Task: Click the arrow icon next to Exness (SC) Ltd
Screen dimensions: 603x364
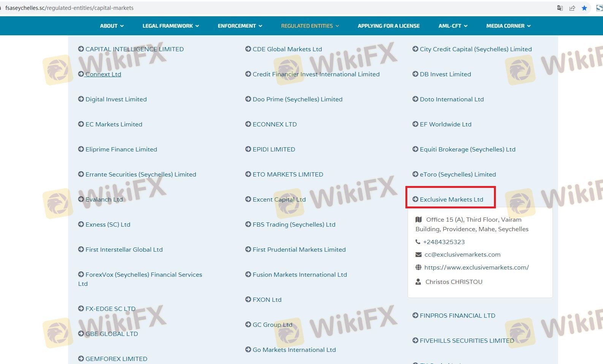Action: click(x=81, y=224)
